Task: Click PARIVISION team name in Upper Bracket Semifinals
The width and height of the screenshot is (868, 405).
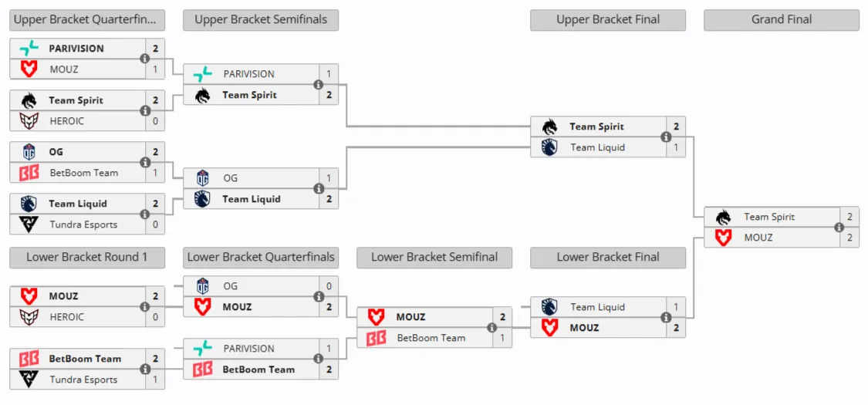Action: click(x=248, y=74)
